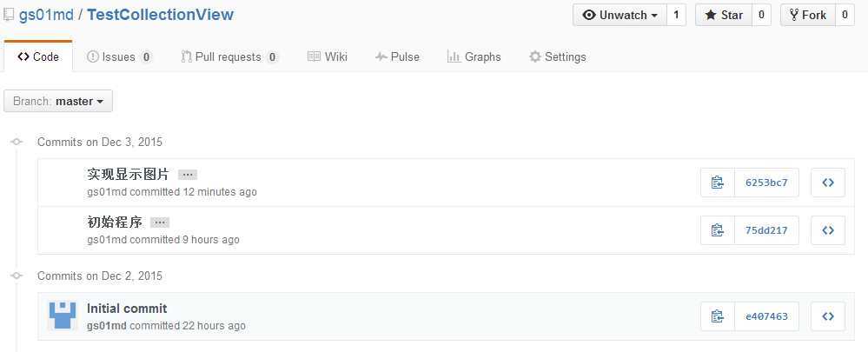Open commit hash link 6253bc7
This screenshot has width=868, height=352.
[x=766, y=183]
